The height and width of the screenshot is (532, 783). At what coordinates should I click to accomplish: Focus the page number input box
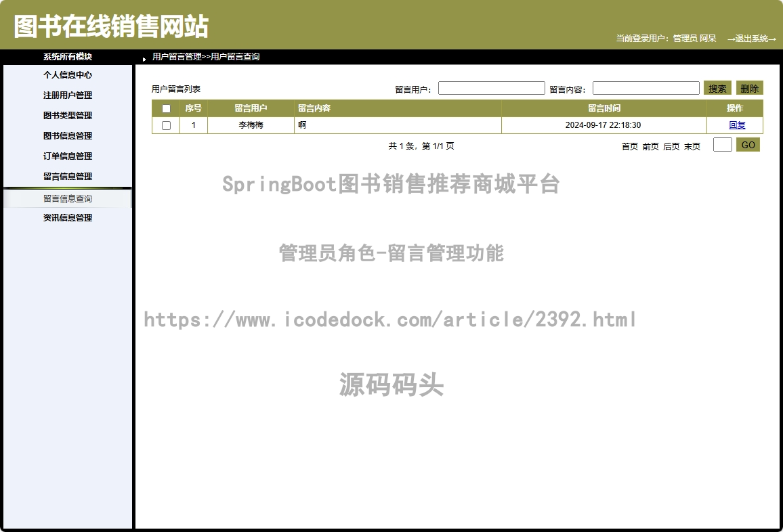723,145
